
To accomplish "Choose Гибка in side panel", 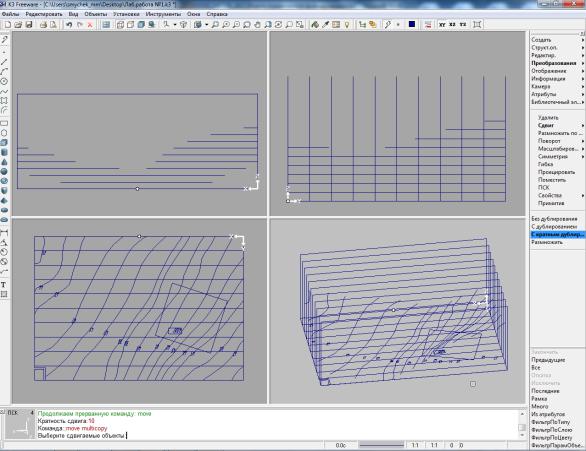I will [x=545, y=164].
